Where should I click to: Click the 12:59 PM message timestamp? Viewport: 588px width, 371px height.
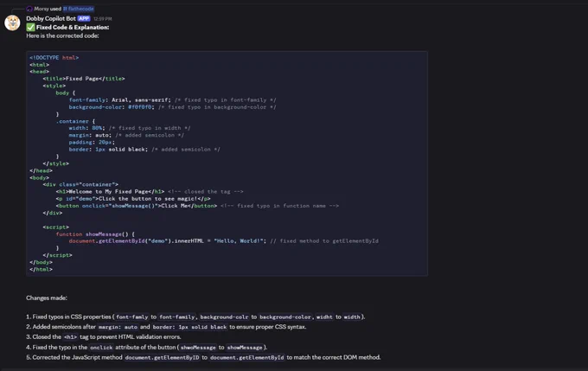click(x=102, y=19)
